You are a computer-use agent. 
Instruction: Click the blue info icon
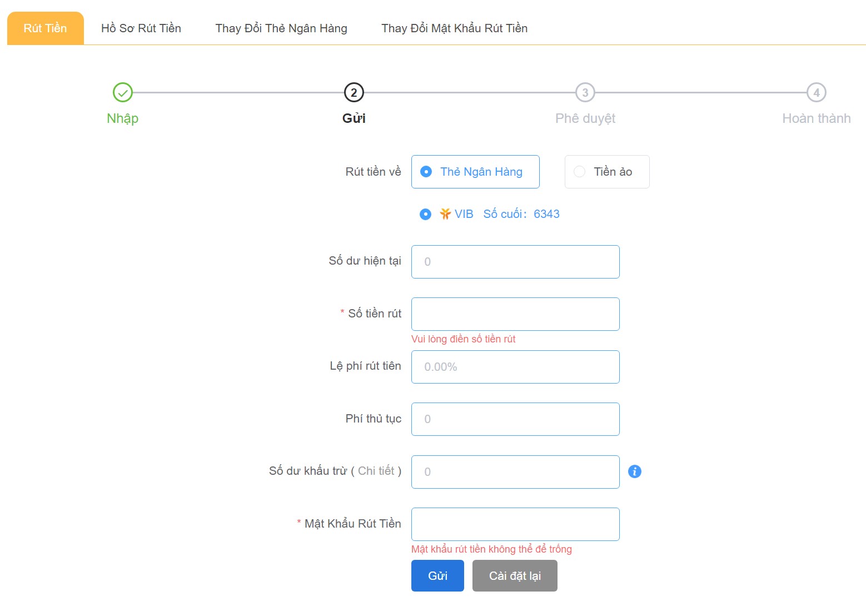635,471
